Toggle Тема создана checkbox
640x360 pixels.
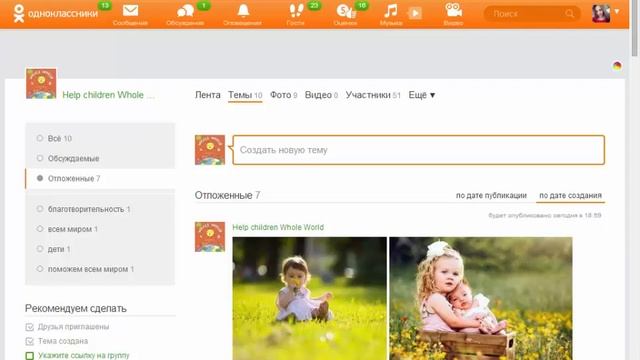pos(29,341)
